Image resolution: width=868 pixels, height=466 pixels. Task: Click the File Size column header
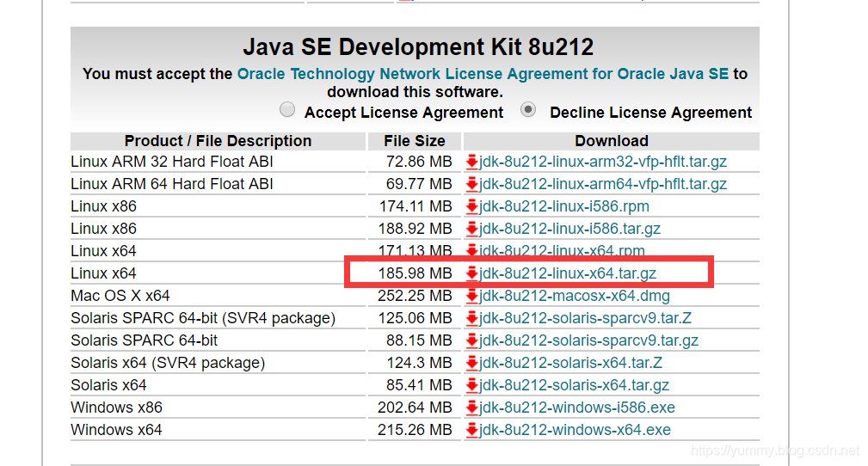[415, 141]
